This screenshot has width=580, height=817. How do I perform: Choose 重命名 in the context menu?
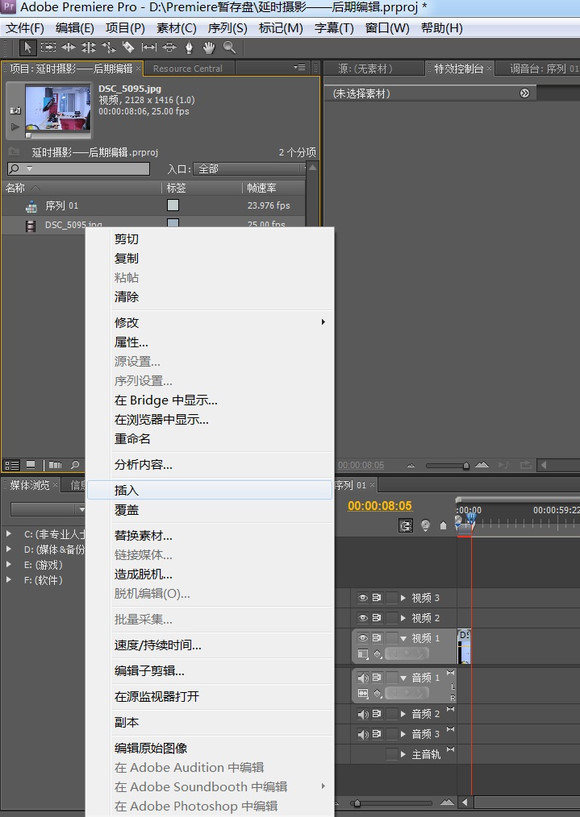[x=209, y=439]
